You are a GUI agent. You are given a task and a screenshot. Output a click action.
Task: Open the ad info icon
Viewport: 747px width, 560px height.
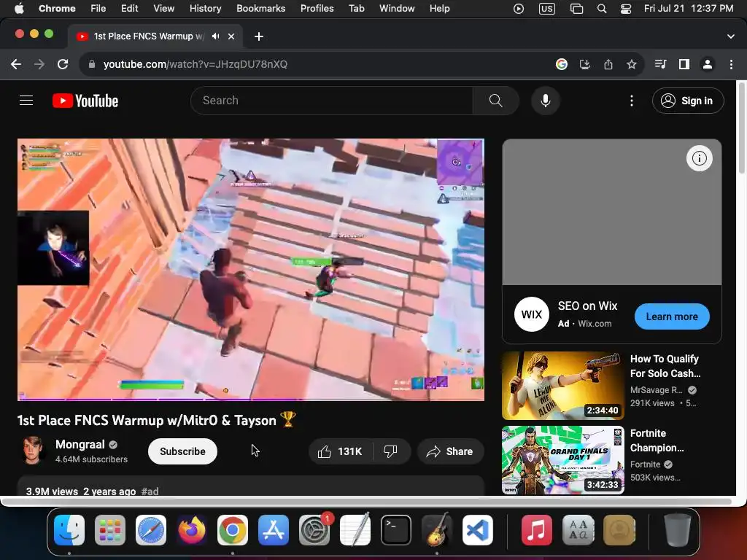click(700, 158)
